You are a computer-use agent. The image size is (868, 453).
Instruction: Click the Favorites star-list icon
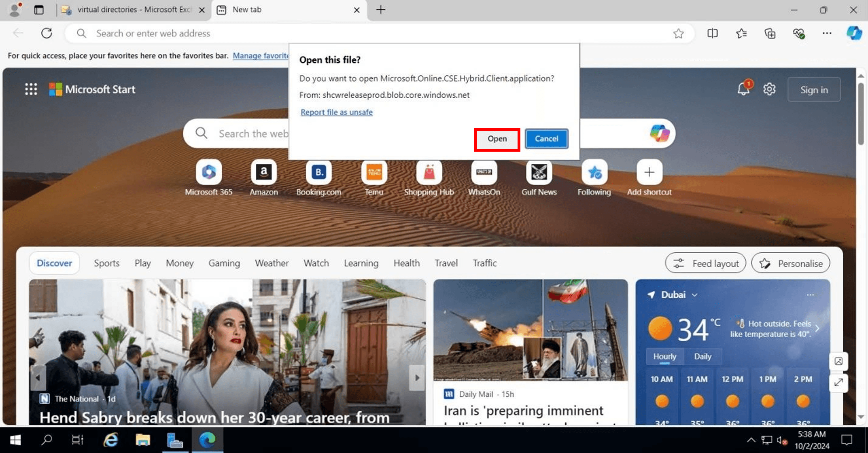[x=741, y=34]
